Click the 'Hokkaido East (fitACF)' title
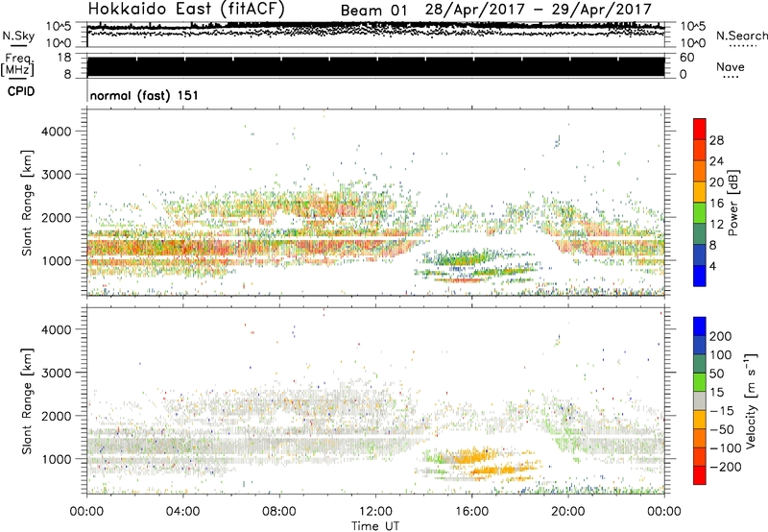 coord(186,9)
